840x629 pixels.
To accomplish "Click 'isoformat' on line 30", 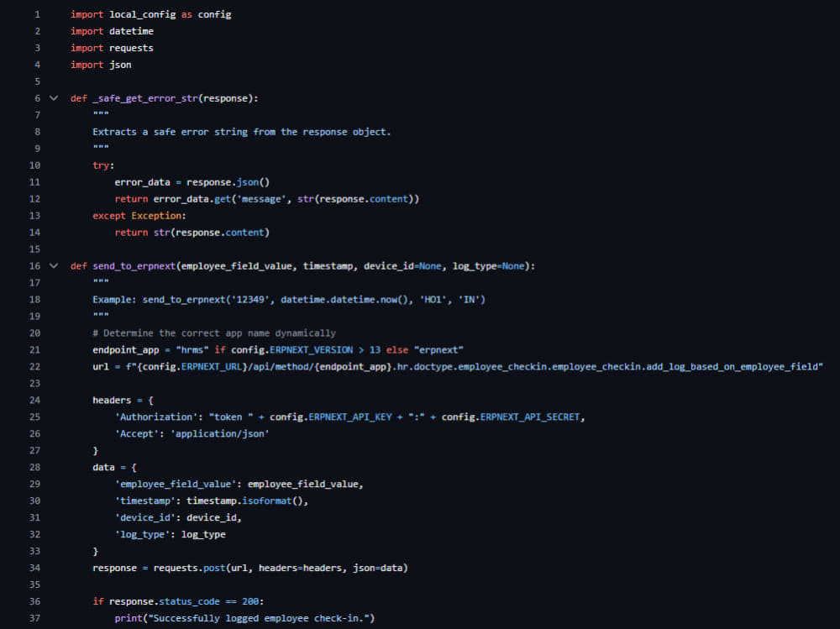I will (x=266, y=501).
